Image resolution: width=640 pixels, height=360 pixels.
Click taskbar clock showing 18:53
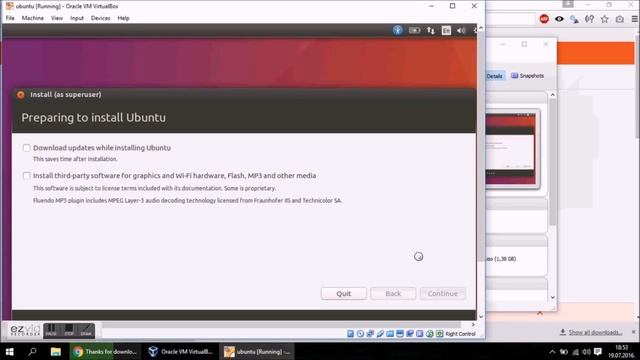click(621, 351)
